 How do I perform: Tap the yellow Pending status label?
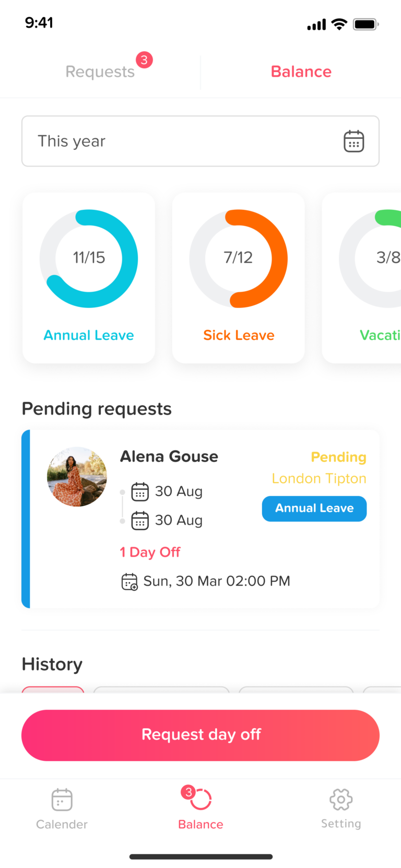tap(338, 457)
